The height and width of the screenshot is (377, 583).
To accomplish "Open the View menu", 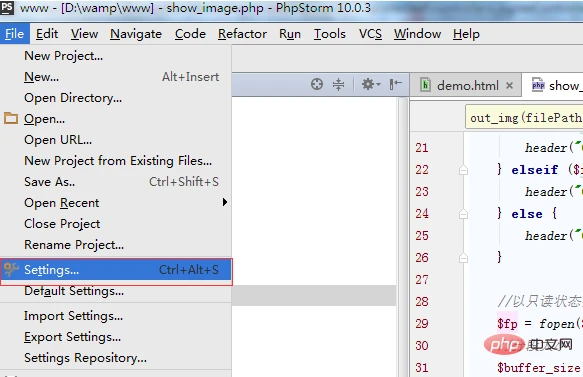I will pyautogui.click(x=84, y=34).
